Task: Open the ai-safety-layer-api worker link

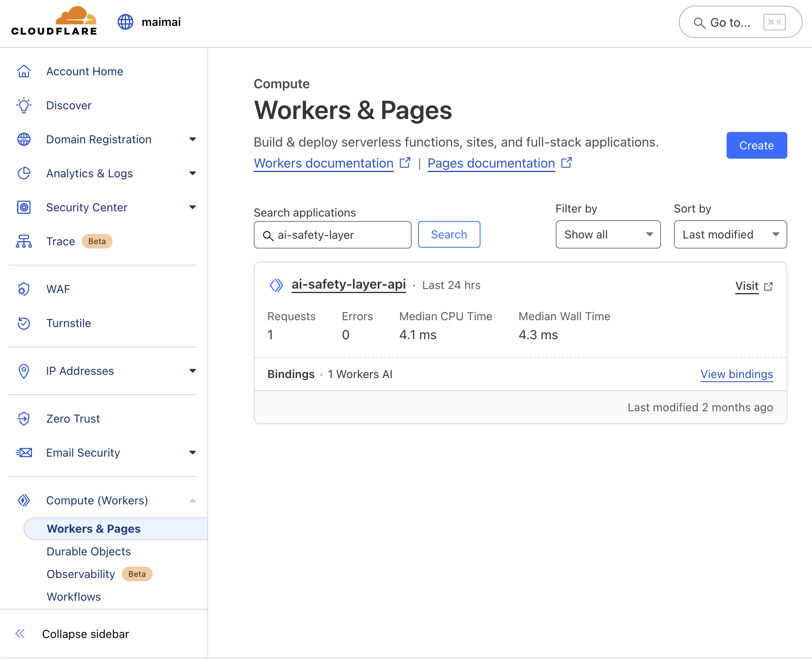Action: coord(349,285)
